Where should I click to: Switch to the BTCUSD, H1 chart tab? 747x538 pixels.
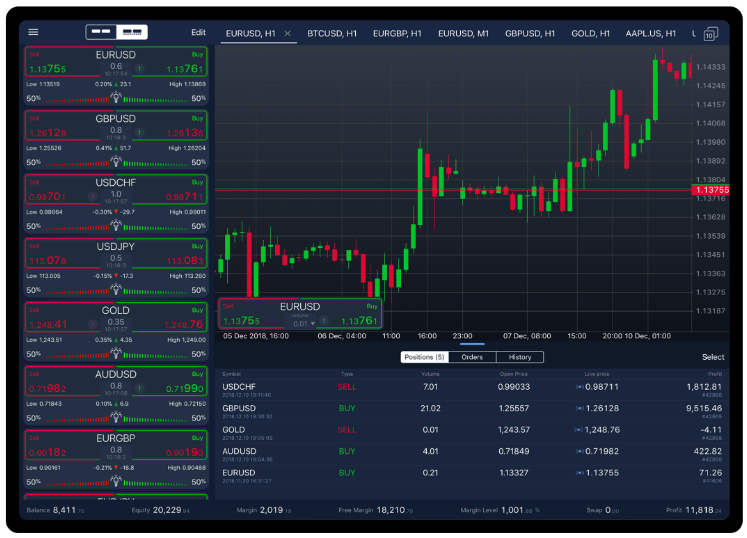point(332,33)
